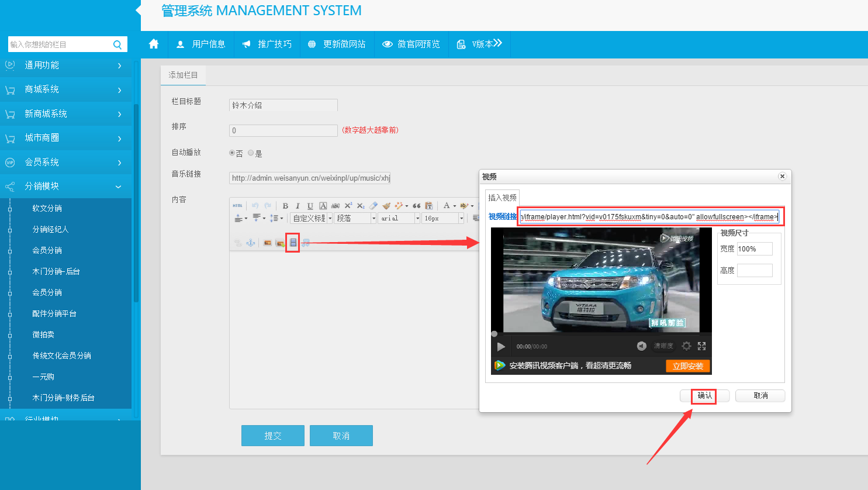
Task: Open the 自定义标题 dropdown
Action: [312, 218]
